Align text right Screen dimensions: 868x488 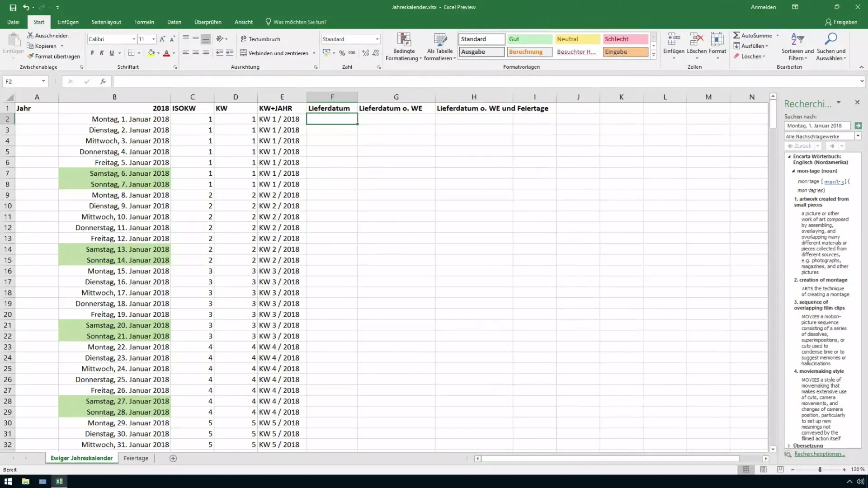[206, 53]
